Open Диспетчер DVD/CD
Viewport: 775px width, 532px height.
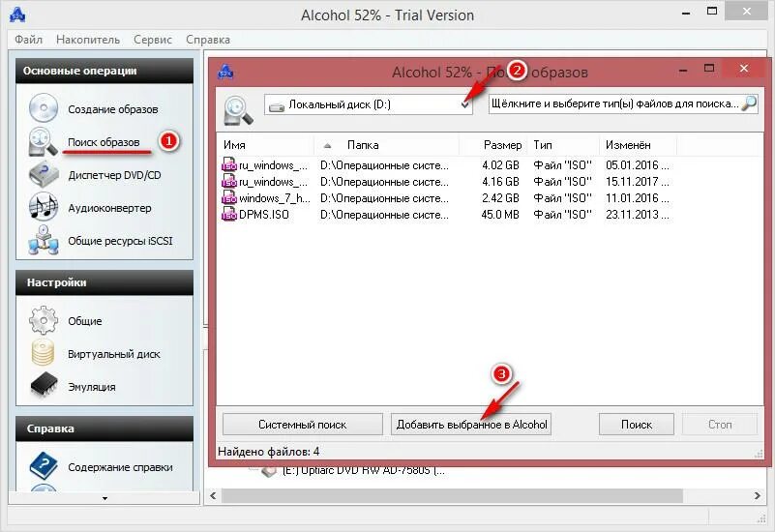(115, 175)
